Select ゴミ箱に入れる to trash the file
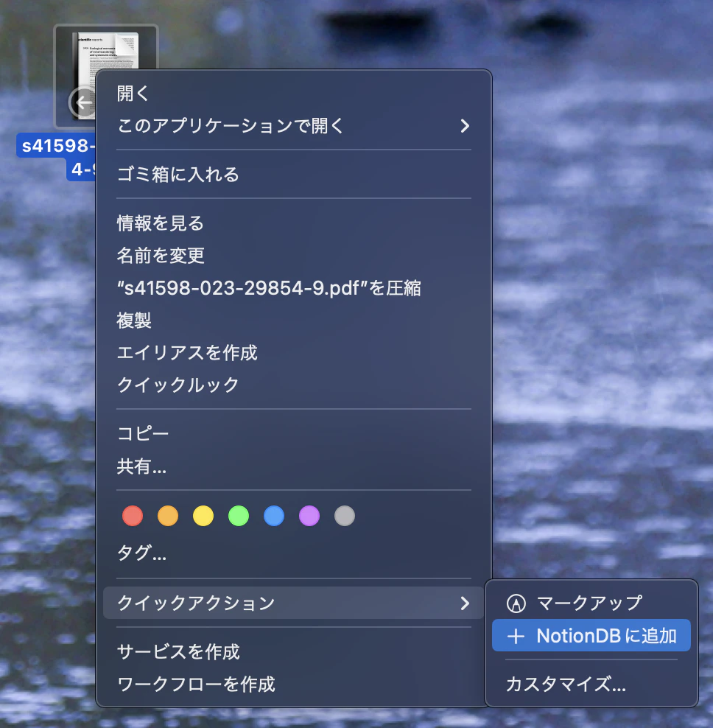713x728 pixels. [293, 174]
